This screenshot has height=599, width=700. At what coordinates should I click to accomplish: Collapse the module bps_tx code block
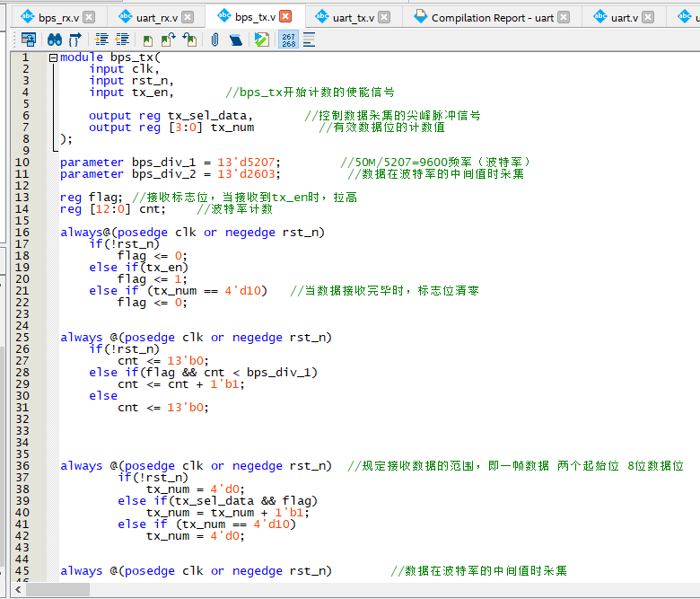53,57
